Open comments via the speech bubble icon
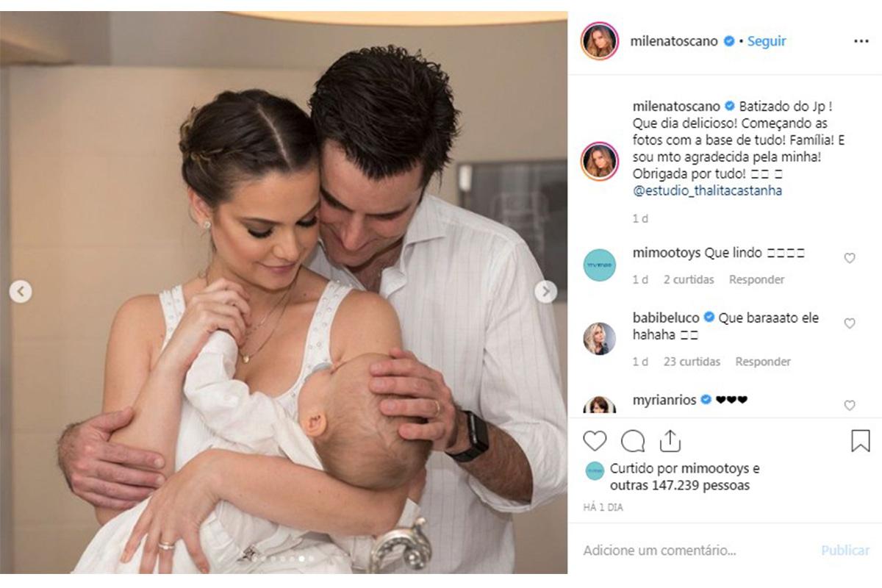882x588 pixels. point(632,441)
